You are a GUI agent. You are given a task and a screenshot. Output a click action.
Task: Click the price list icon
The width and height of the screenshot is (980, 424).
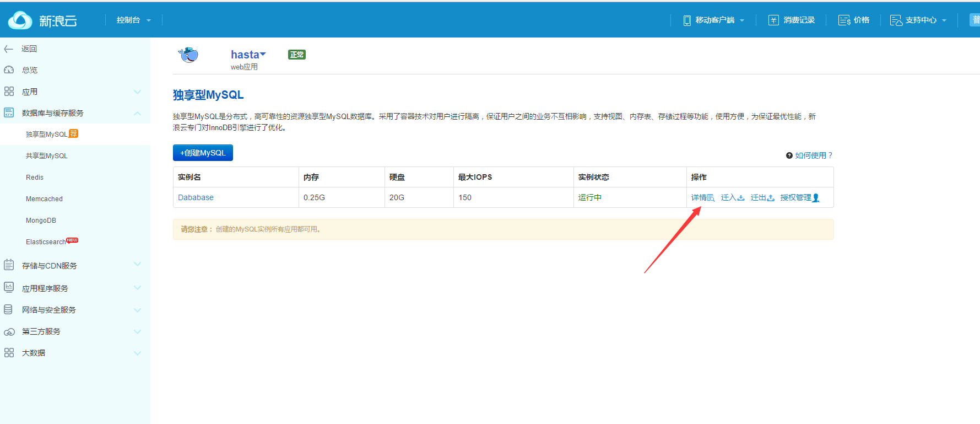(x=844, y=20)
